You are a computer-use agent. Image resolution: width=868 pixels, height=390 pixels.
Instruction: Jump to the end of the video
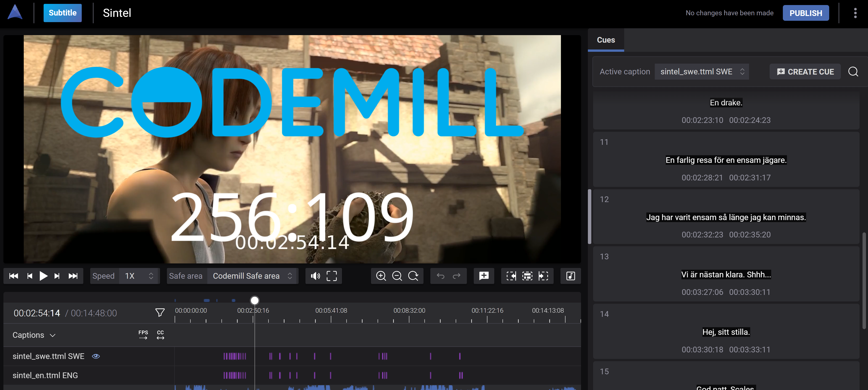coord(73,276)
